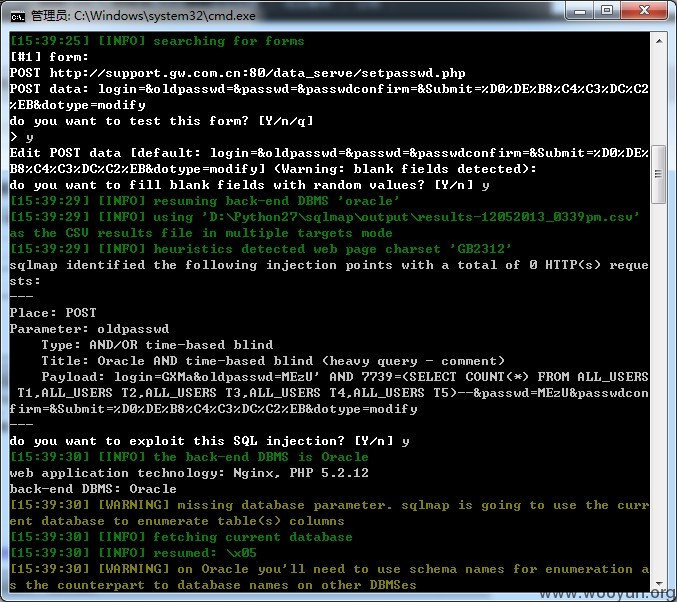The width and height of the screenshot is (677, 602).
Task: Click 'do you want to exploit this SQL injection?' line
Action: click(209, 440)
